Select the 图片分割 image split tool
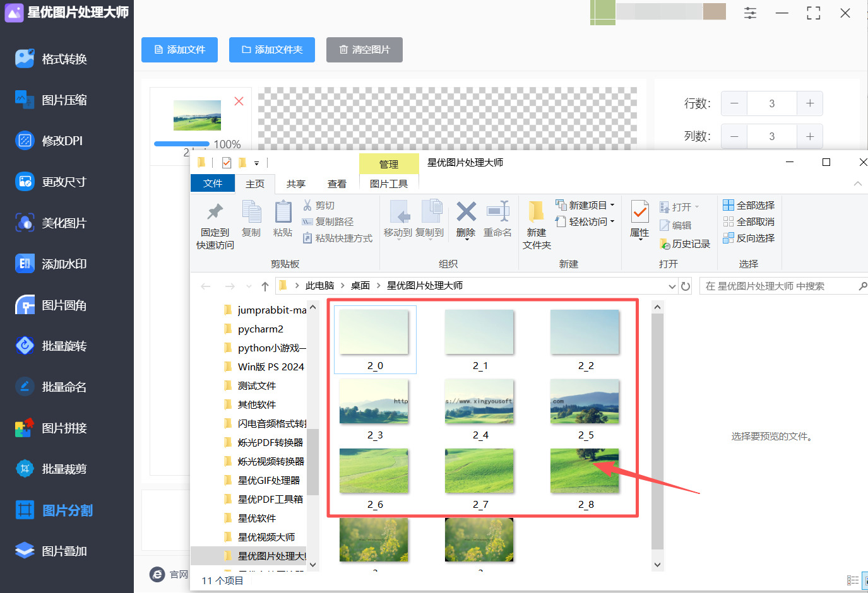 coord(54,510)
